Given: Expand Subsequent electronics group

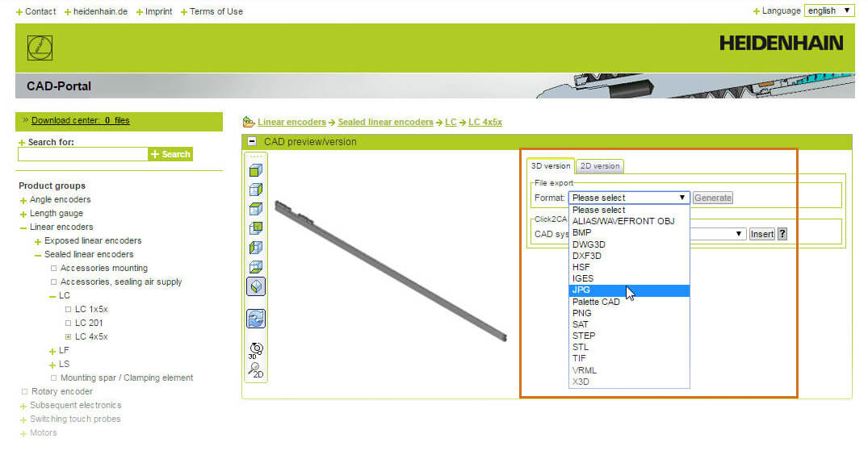Looking at the screenshot, I should 23,406.
